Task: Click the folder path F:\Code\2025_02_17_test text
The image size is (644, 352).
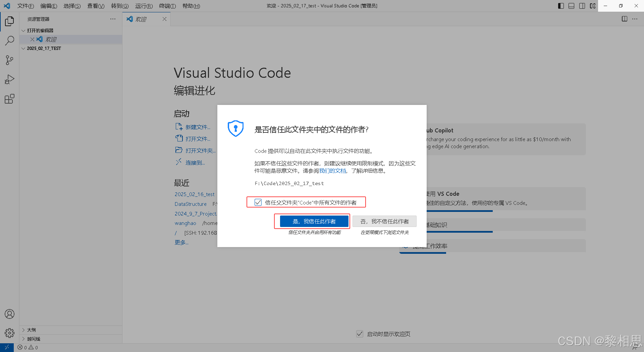Action: 289,183
